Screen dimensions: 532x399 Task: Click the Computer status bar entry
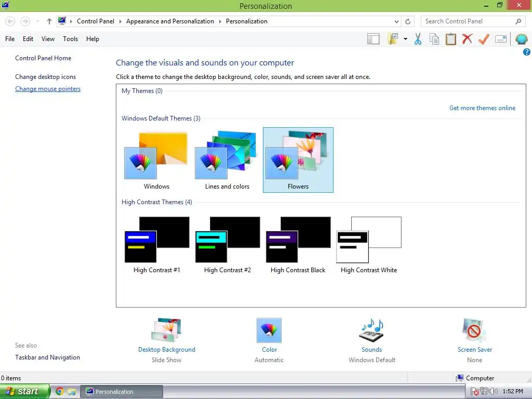point(475,378)
